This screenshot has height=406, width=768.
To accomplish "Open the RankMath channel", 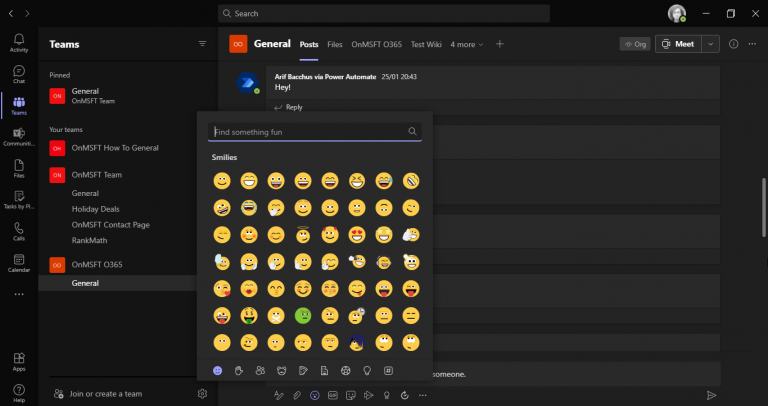I will (89, 240).
